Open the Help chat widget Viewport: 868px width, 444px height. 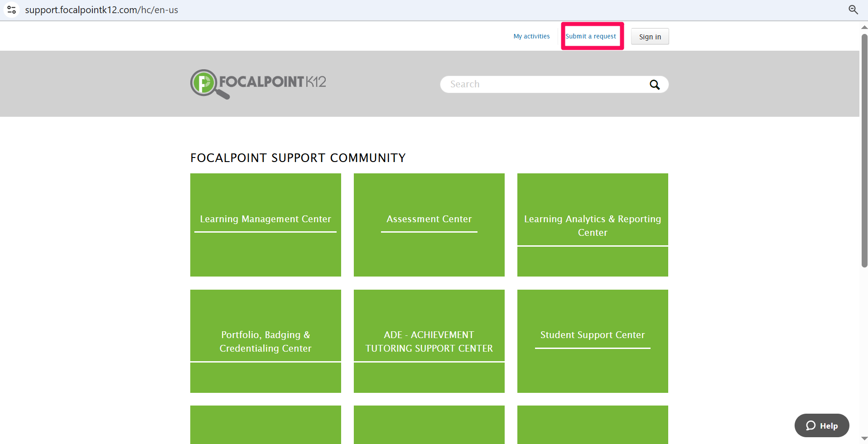821,425
